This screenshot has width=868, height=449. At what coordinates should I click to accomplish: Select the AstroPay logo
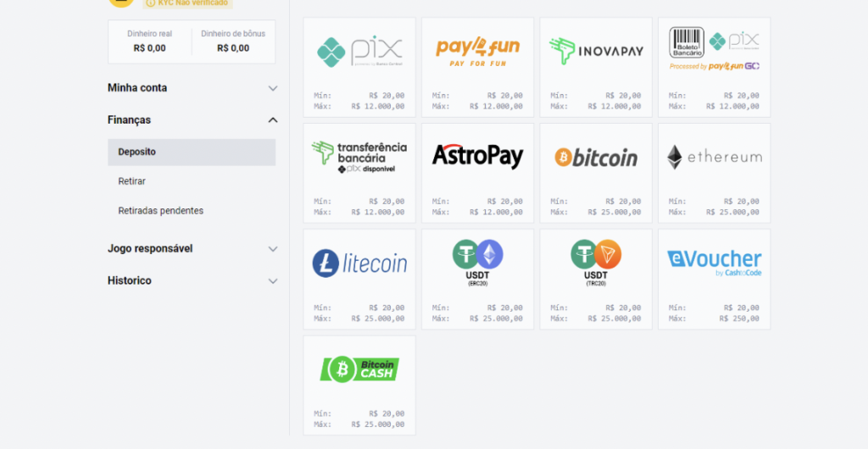pos(478,157)
